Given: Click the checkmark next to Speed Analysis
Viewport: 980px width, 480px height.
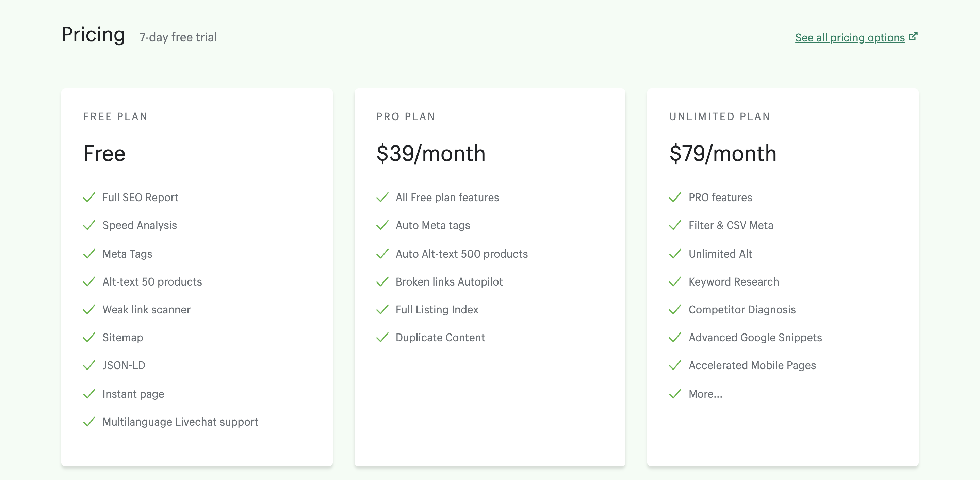Looking at the screenshot, I should [x=89, y=225].
